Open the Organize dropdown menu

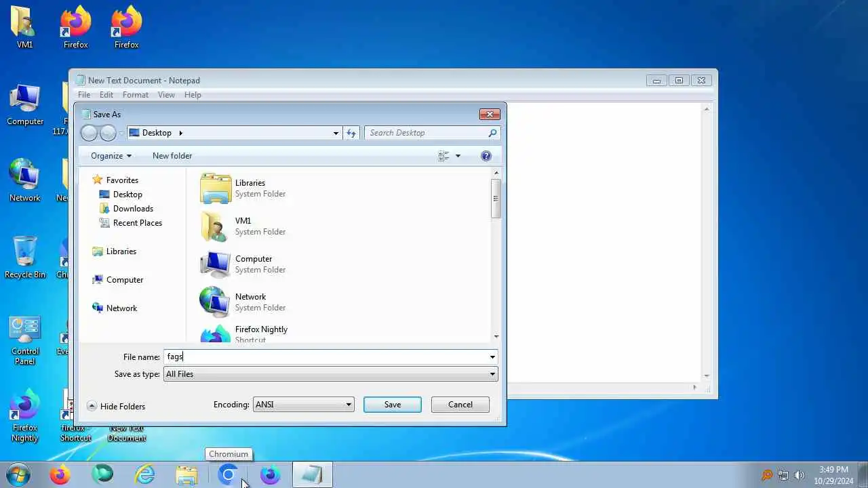click(111, 156)
